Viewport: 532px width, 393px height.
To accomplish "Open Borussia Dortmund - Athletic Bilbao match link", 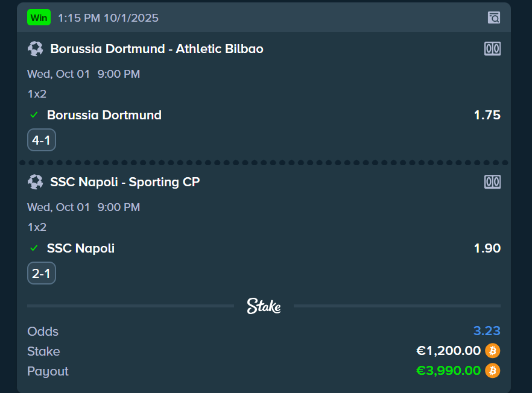I will [x=157, y=49].
